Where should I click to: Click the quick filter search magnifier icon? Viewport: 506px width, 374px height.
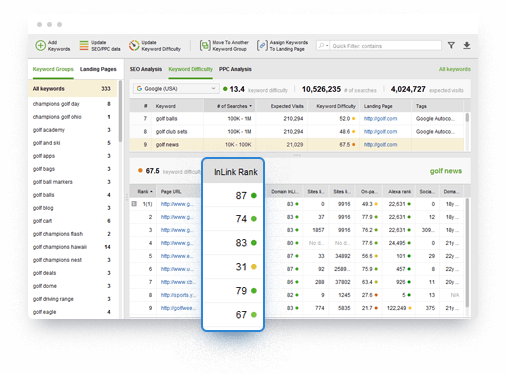pyautogui.click(x=322, y=45)
